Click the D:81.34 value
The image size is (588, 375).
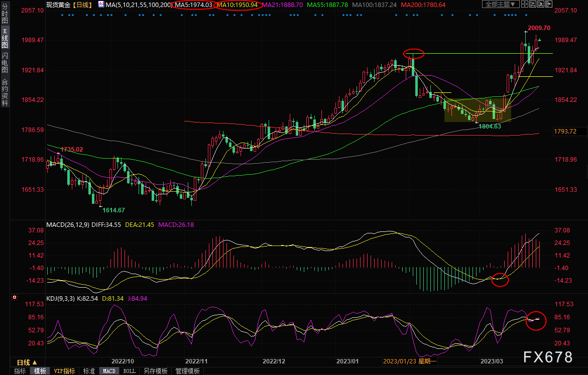pyautogui.click(x=113, y=299)
